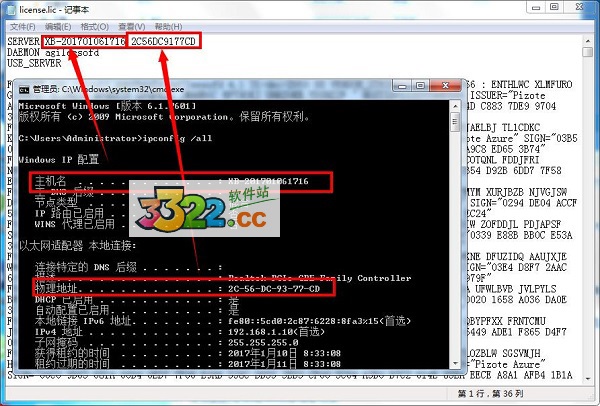This screenshot has width=600, height=406.
Task: Click cmd window scrollbar up arrow
Action: coord(455,106)
